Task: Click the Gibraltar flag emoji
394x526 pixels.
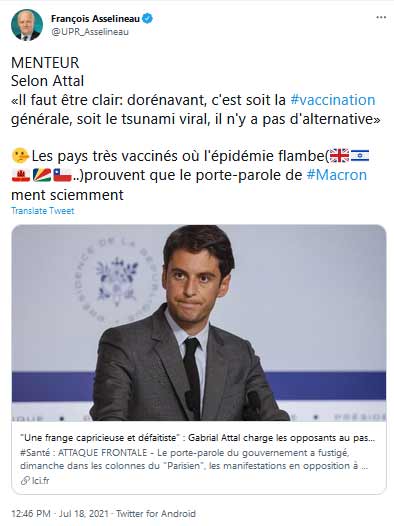Action: click(x=21, y=175)
